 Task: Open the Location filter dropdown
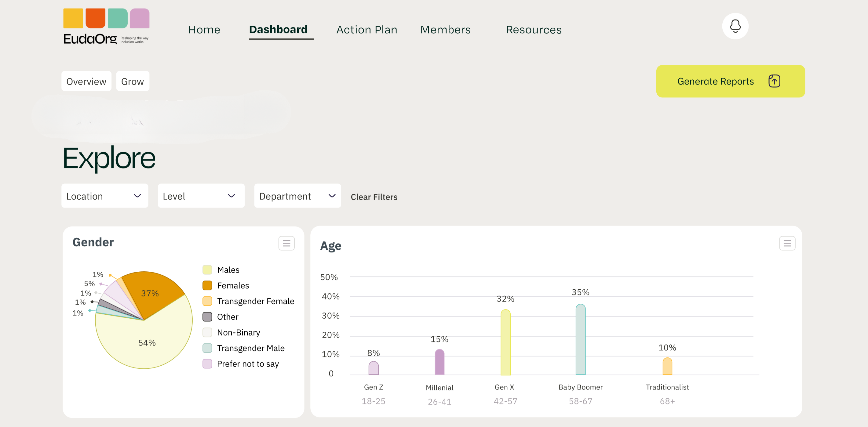click(105, 196)
